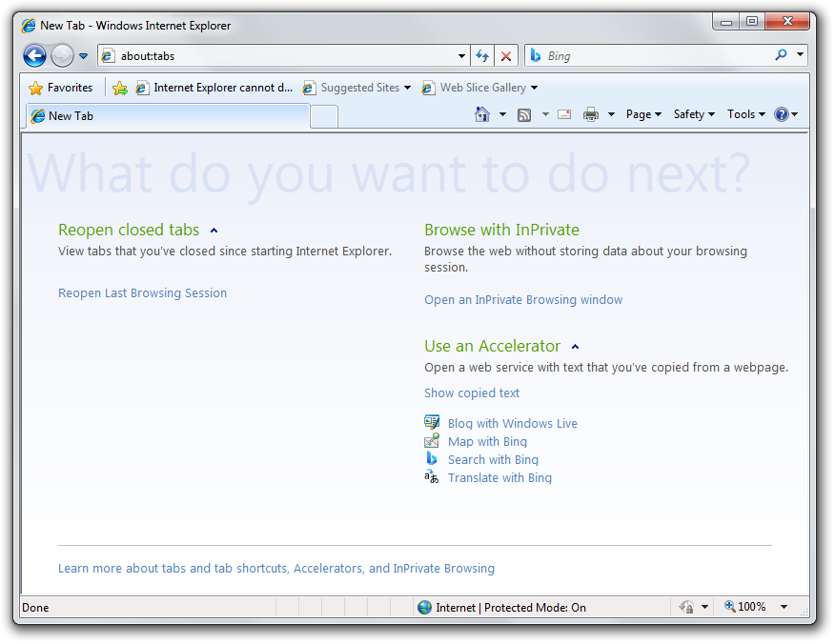Click Open an InPrivate Browsing window
The image size is (835, 644).
click(x=523, y=300)
